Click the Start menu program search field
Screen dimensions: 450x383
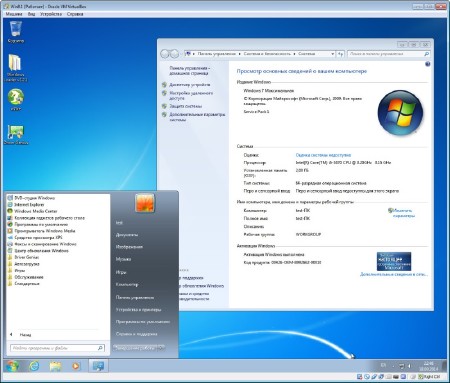(57, 348)
